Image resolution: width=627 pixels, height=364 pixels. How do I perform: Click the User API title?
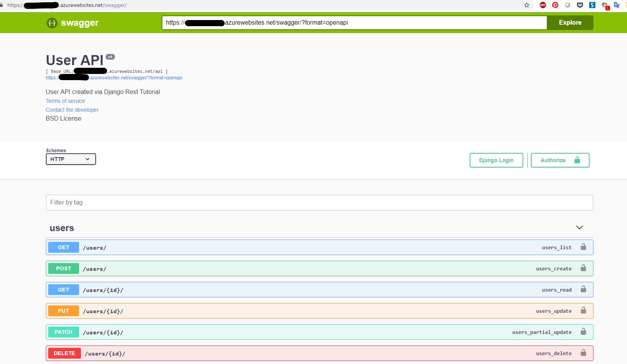coord(75,60)
